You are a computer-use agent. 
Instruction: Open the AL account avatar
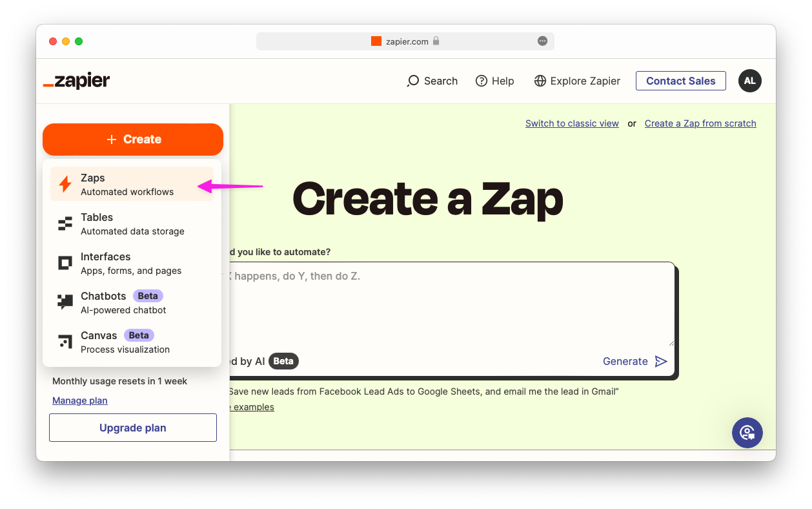coord(750,81)
